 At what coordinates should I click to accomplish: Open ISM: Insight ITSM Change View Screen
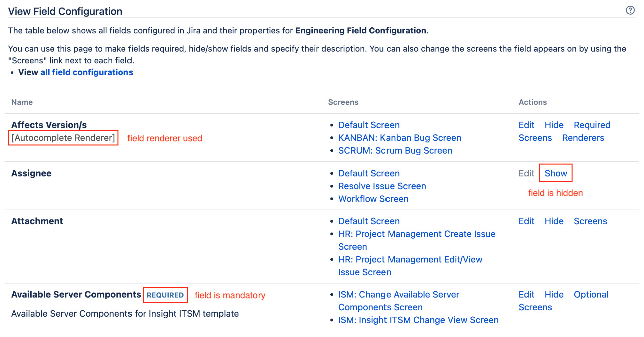pyautogui.click(x=418, y=320)
